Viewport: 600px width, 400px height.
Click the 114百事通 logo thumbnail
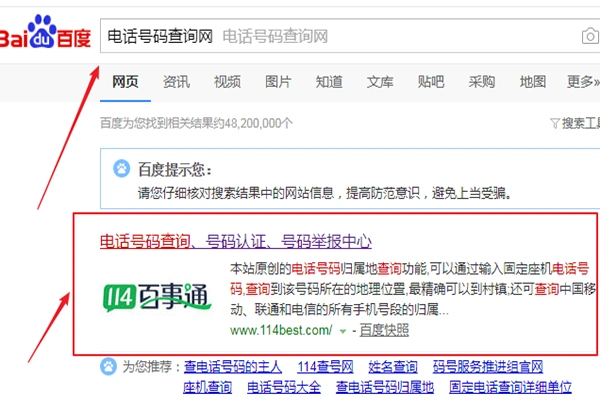click(157, 297)
